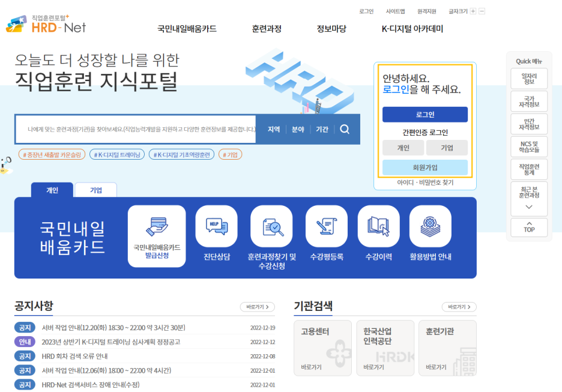The height and width of the screenshot is (392, 562).
Task: Select #기업 hashtag
Action: (230, 154)
